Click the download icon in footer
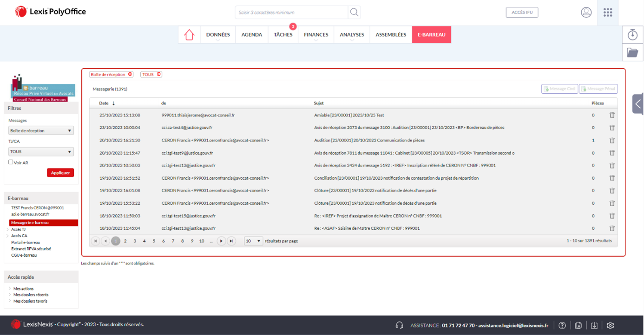Image resolution: width=644 pixels, height=335 pixels. tap(594, 325)
